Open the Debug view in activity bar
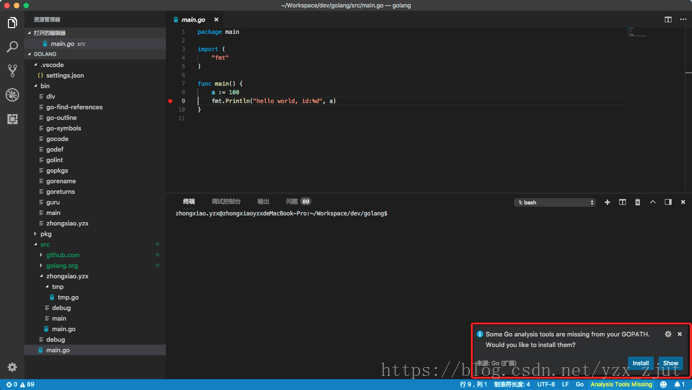The width and height of the screenshot is (692, 390). click(x=12, y=94)
